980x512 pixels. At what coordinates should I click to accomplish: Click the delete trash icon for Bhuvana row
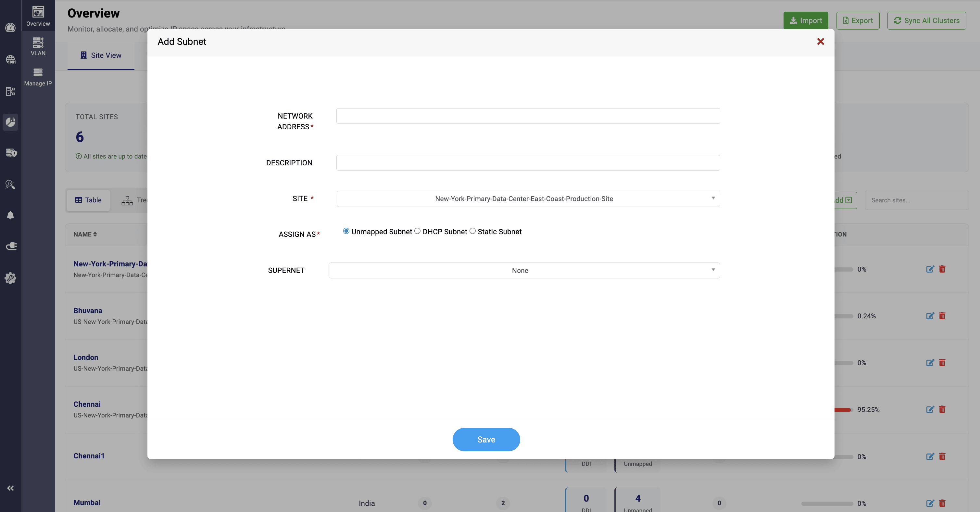[x=942, y=316]
